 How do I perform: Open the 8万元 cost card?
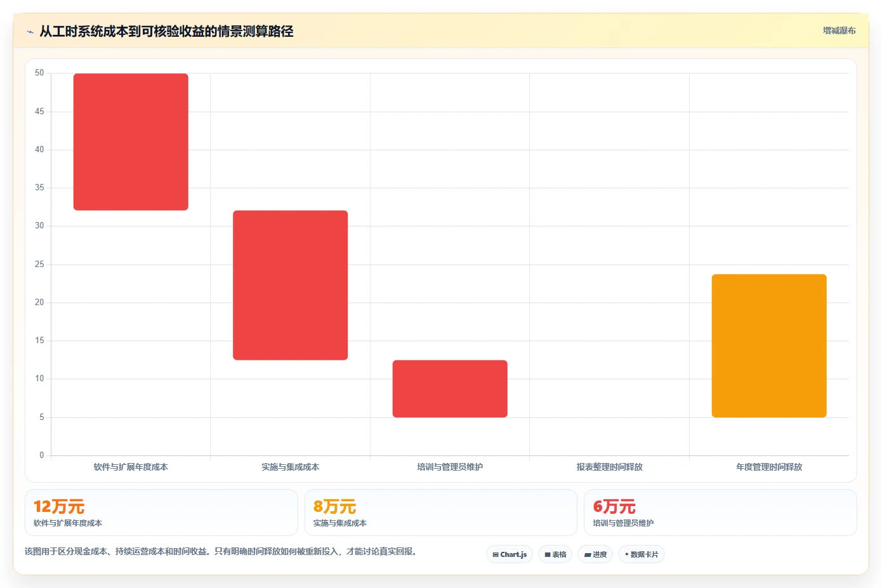(441, 513)
